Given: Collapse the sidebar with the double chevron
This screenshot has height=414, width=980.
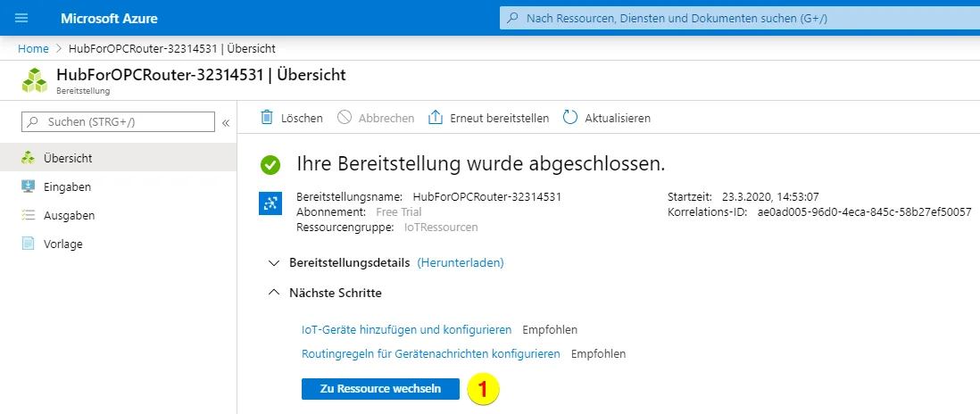Looking at the screenshot, I should 226,122.
